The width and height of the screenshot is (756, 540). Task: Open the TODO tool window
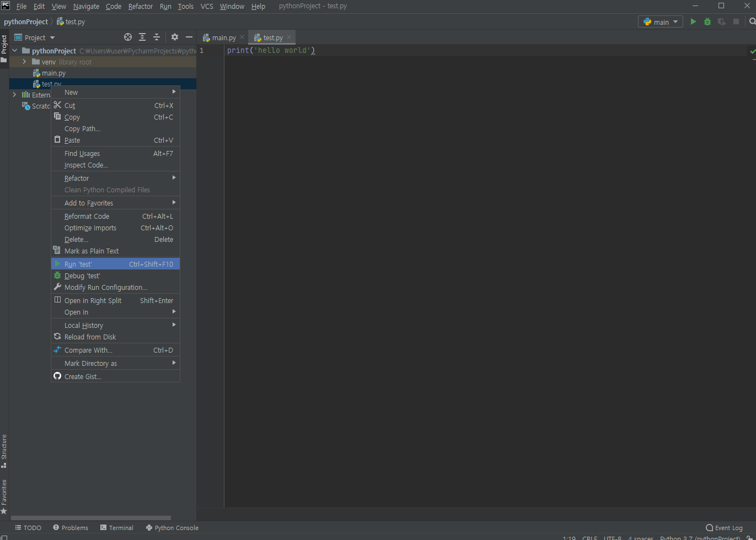pyautogui.click(x=28, y=528)
